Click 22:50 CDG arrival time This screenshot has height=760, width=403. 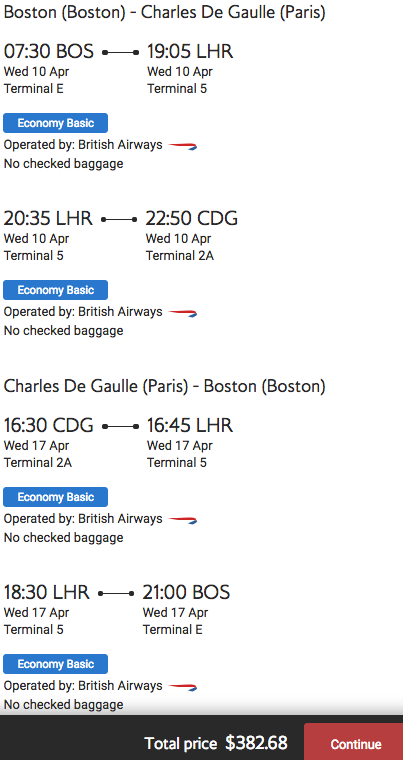coord(192,219)
